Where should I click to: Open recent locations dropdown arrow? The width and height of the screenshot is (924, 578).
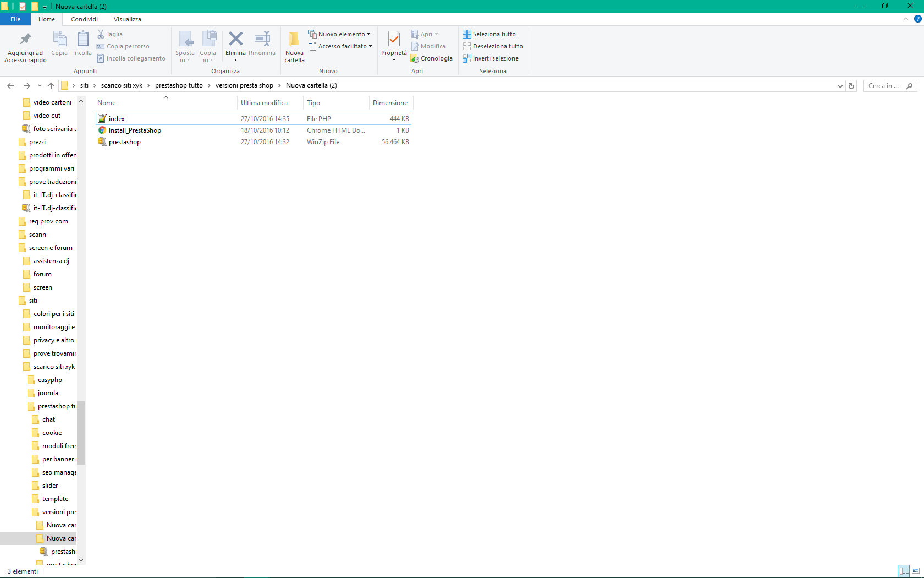coord(40,86)
